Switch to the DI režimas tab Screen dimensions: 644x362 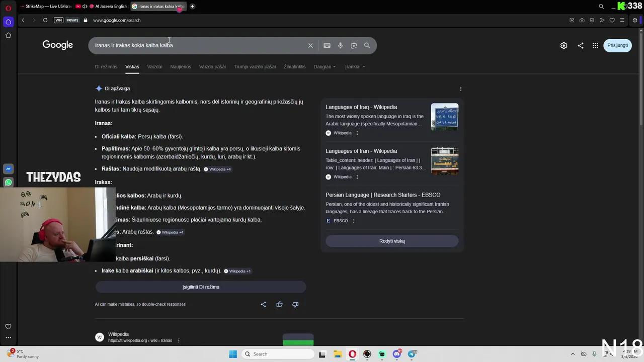pyautogui.click(x=106, y=66)
